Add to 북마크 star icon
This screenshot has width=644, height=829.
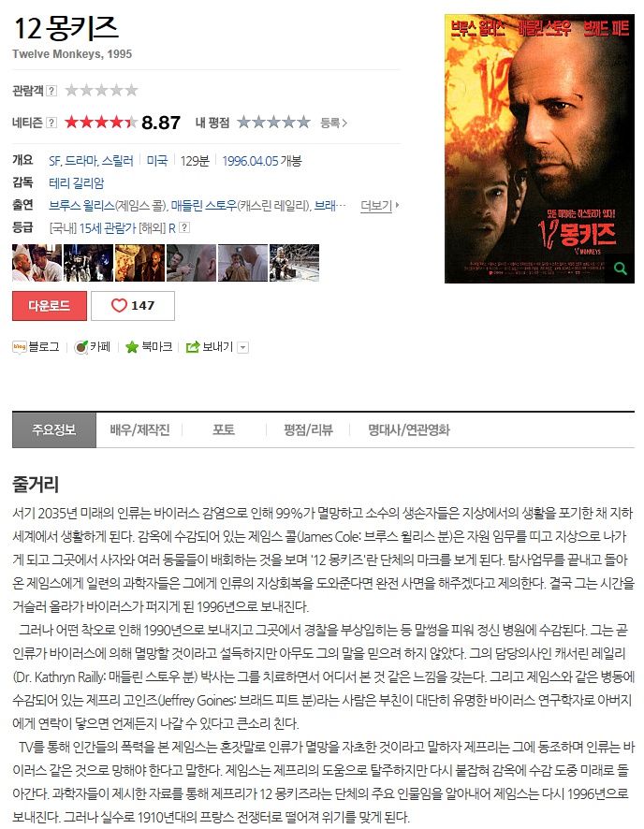pos(132,347)
